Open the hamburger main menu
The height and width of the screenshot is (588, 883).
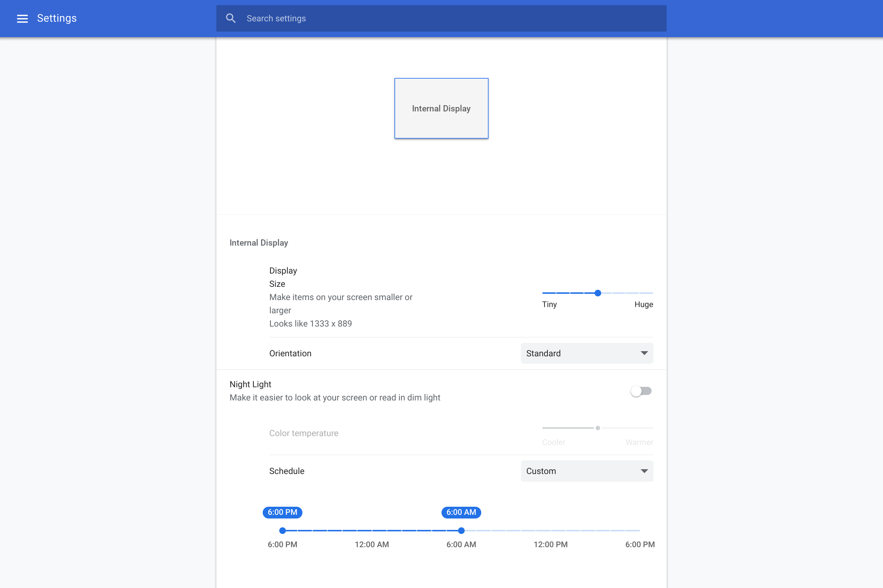click(22, 18)
